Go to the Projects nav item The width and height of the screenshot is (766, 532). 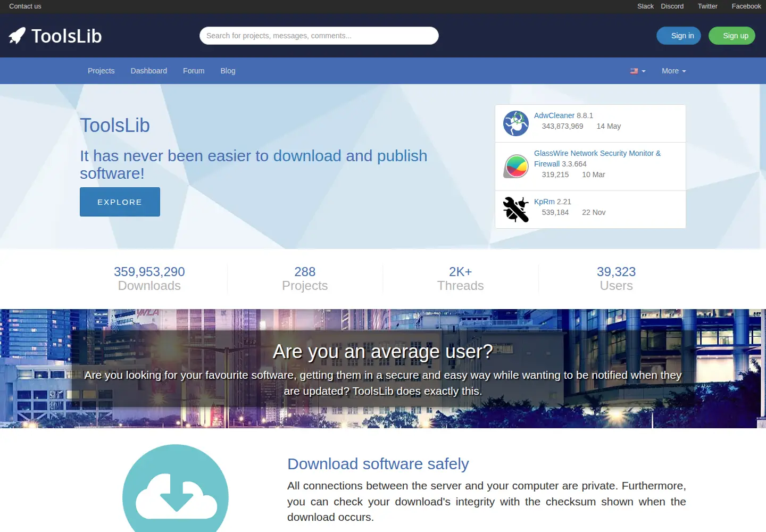[x=101, y=71]
